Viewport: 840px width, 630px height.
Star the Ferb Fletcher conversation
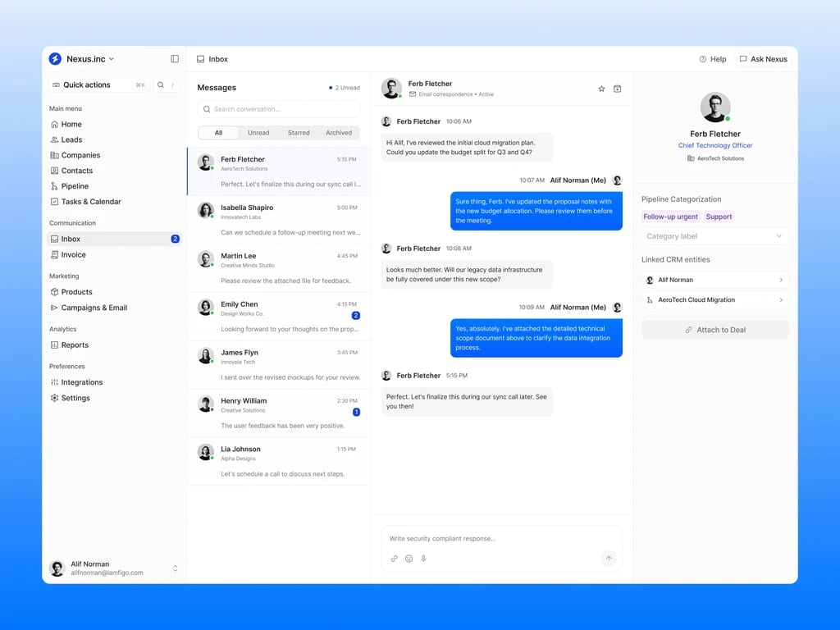point(601,89)
